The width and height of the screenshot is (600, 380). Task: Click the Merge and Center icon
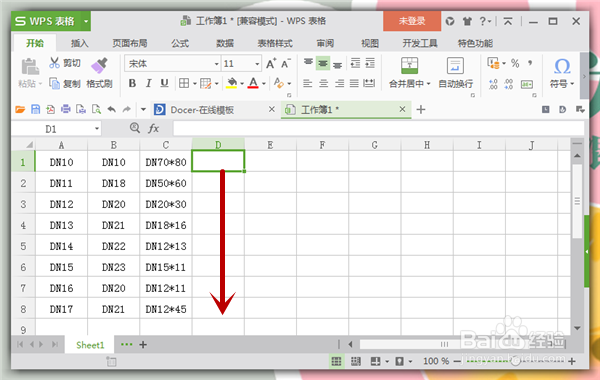pyautogui.click(x=409, y=65)
